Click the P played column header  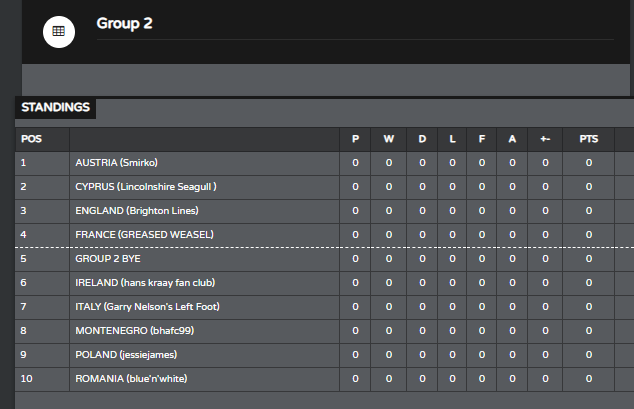coord(355,139)
